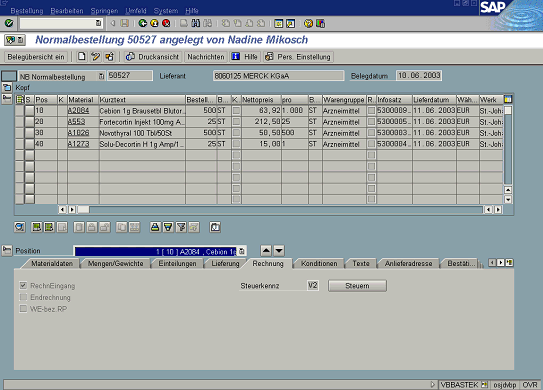Click the Pers. Einstellung button
This screenshot has width=543, height=390.
pos(298,57)
